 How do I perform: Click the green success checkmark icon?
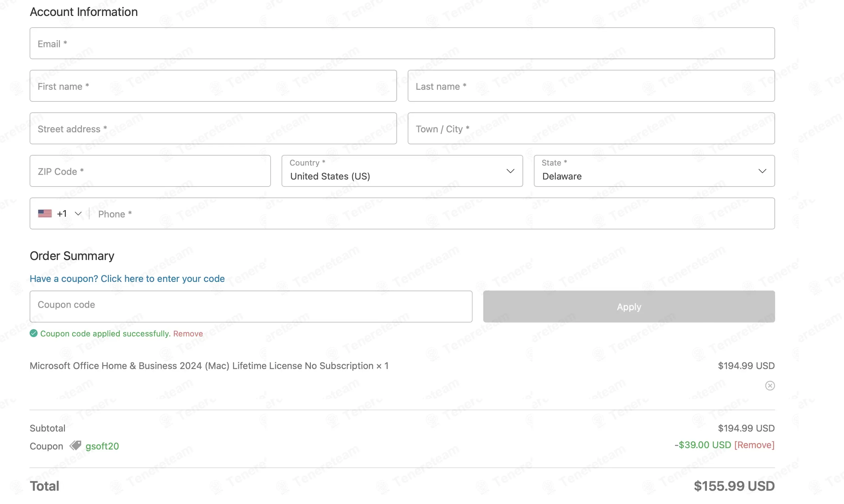(x=33, y=333)
